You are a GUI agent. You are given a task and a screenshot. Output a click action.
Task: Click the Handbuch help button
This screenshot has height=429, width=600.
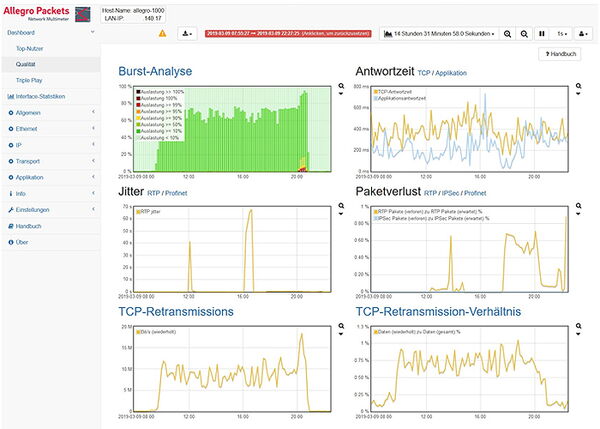tap(559, 53)
